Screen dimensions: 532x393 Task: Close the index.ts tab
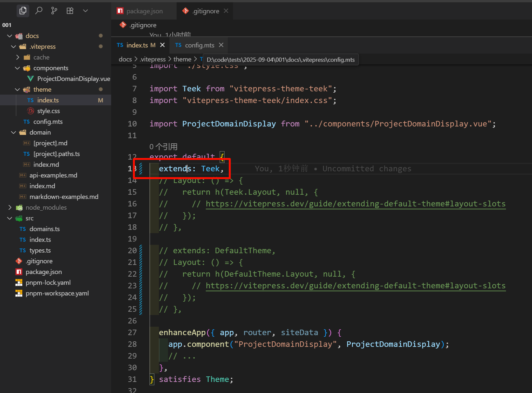[x=162, y=45]
